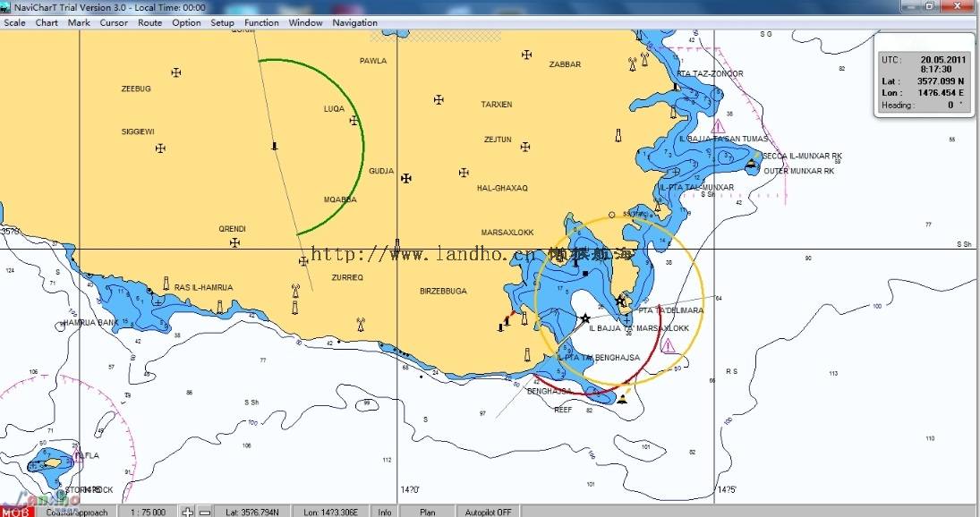The image size is (980, 517).
Task: Click the Lon 1423.306E status field
Action: pyautogui.click(x=330, y=512)
